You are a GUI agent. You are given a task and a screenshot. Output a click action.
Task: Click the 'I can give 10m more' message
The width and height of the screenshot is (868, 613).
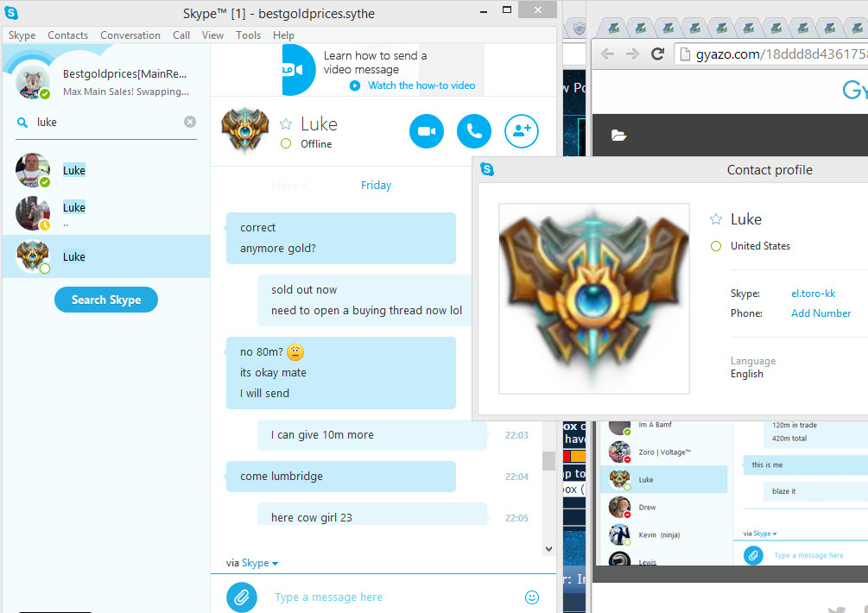372,435
